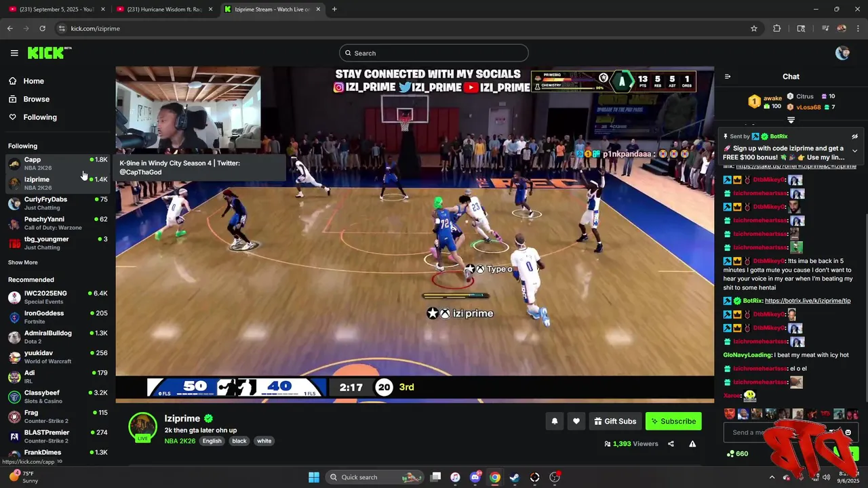Switch to Hurricane Wisdom YouTube tab
868x488 pixels.
coord(166,9)
